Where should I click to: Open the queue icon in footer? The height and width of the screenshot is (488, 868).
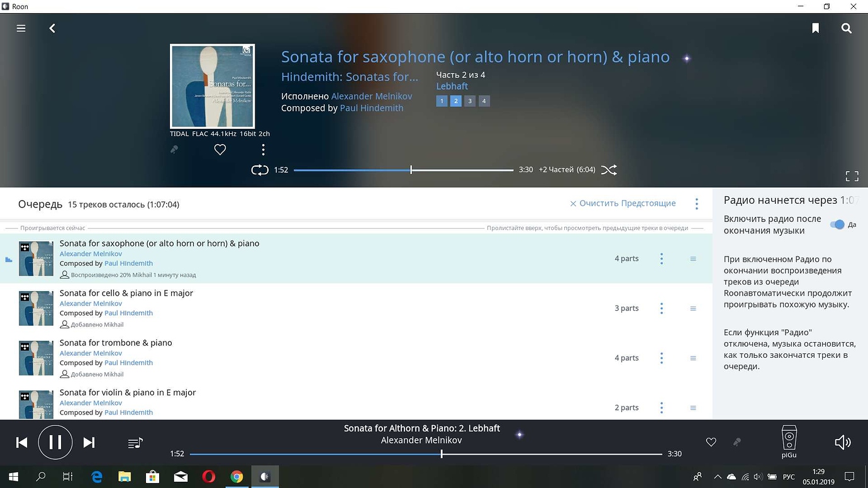tap(135, 443)
